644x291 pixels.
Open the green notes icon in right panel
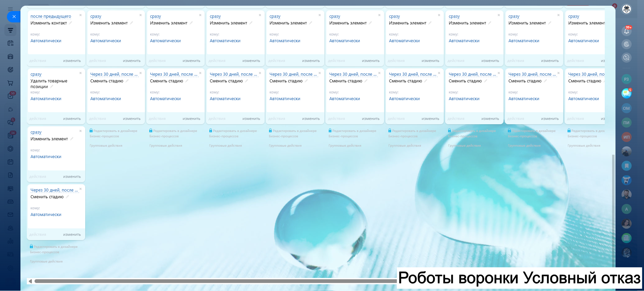coord(626,238)
